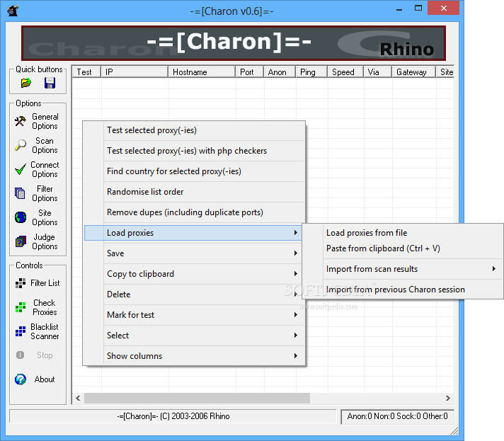
Task: Expand Import from scan results submenu arrow
Action: 493,269
